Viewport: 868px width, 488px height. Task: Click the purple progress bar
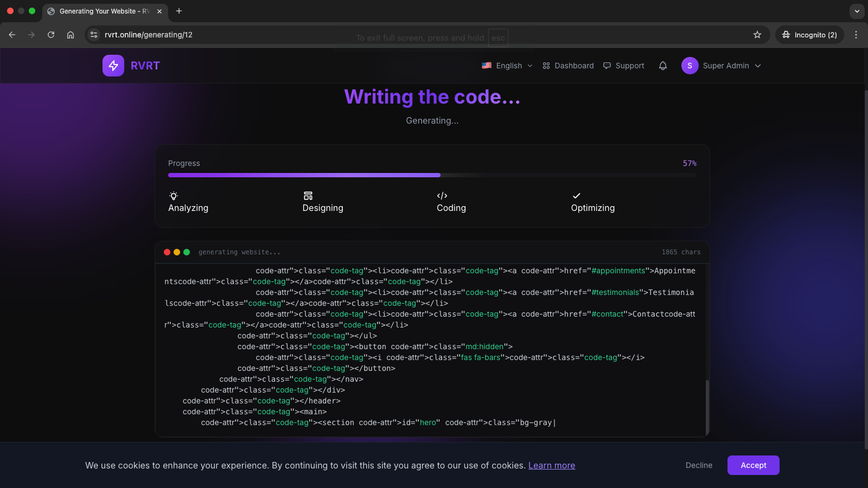point(304,175)
